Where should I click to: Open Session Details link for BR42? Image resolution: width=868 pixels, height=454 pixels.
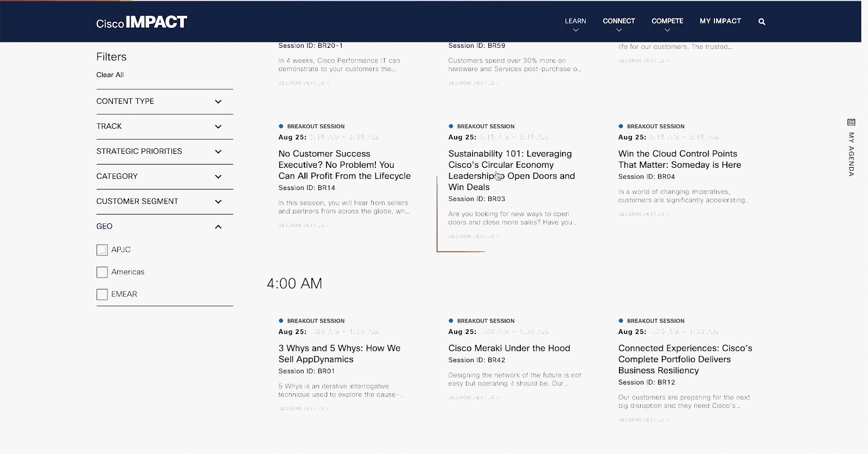point(474,398)
